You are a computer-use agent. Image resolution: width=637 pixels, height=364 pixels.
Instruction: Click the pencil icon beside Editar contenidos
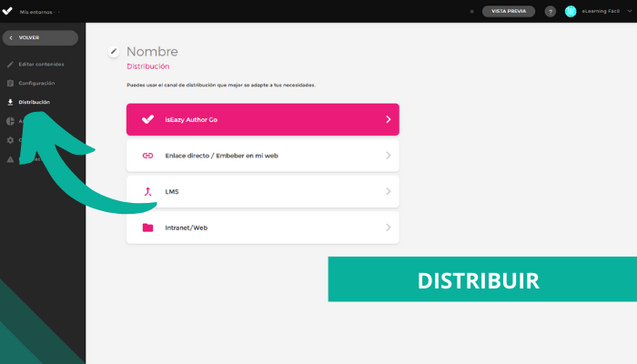click(10, 65)
